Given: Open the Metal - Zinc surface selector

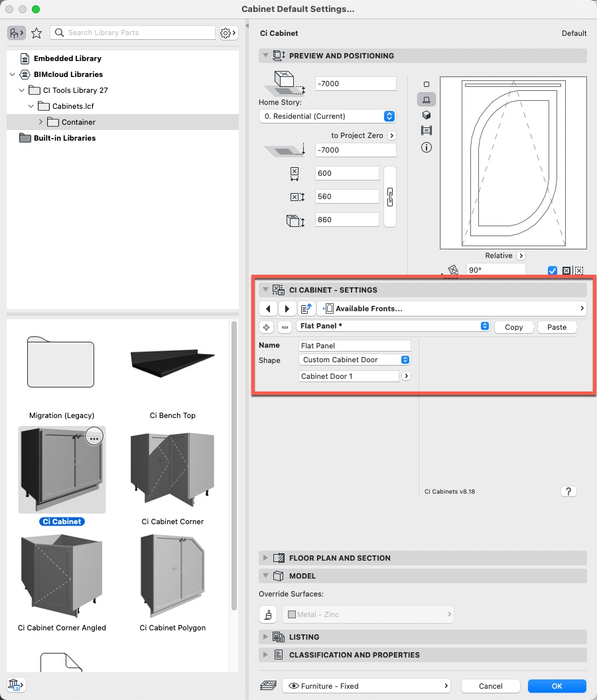Looking at the screenshot, I should (368, 614).
